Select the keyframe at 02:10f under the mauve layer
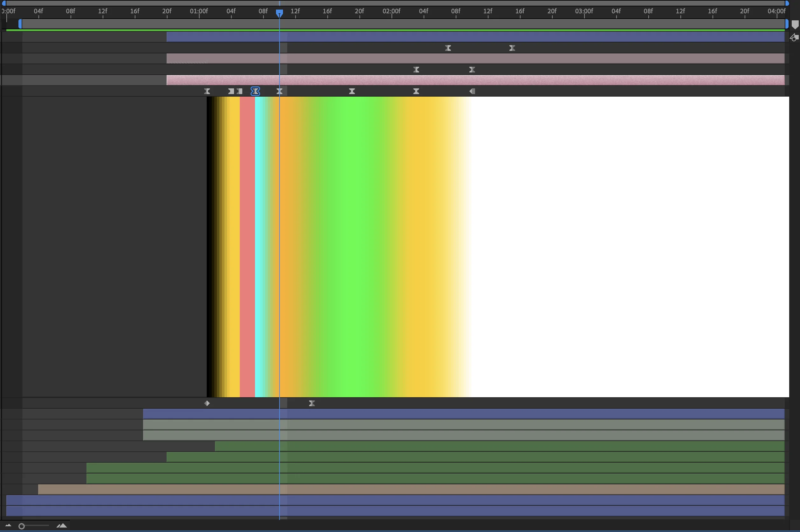 [472, 70]
